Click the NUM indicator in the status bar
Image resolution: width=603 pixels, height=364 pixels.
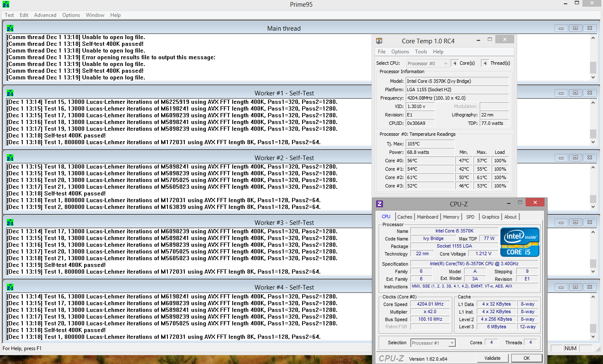coord(571,348)
